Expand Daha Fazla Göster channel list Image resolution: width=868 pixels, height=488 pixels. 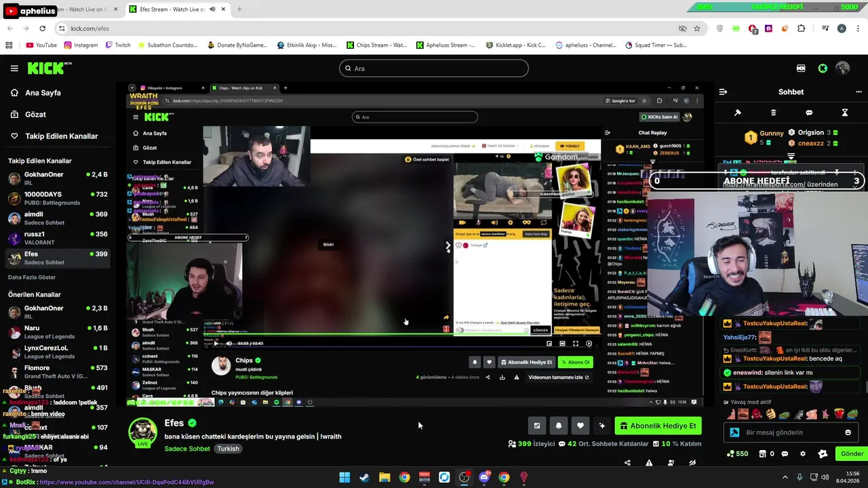click(32, 277)
